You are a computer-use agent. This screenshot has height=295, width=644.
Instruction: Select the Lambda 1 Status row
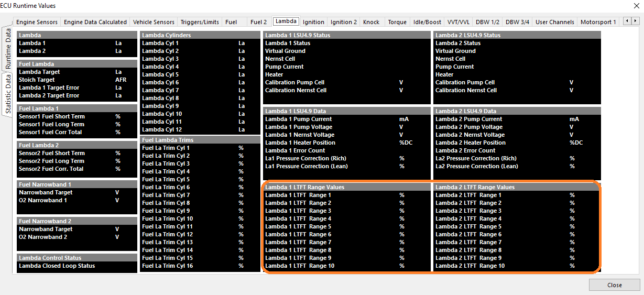(x=347, y=43)
